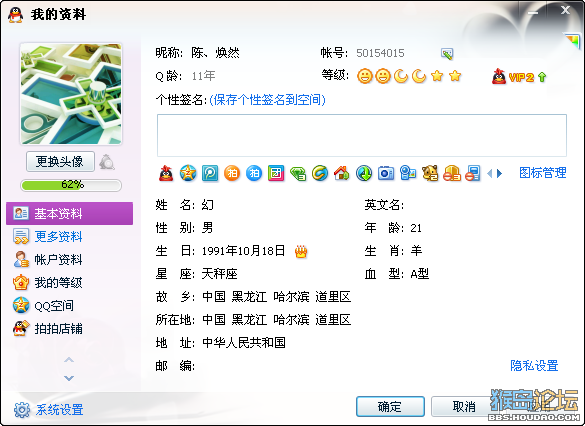The image size is (585, 426).
Task: Select the 基本资料 tab
Action: pos(69,213)
